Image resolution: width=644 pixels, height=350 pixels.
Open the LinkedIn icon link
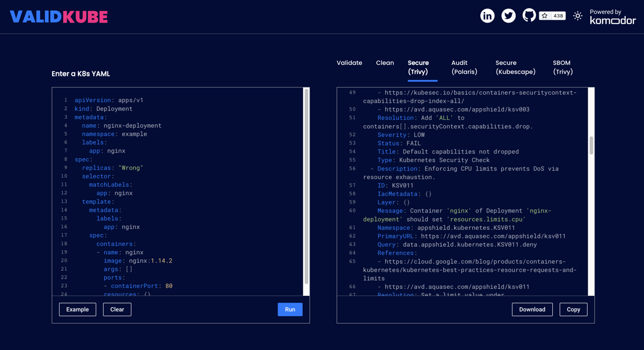click(x=487, y=16)
